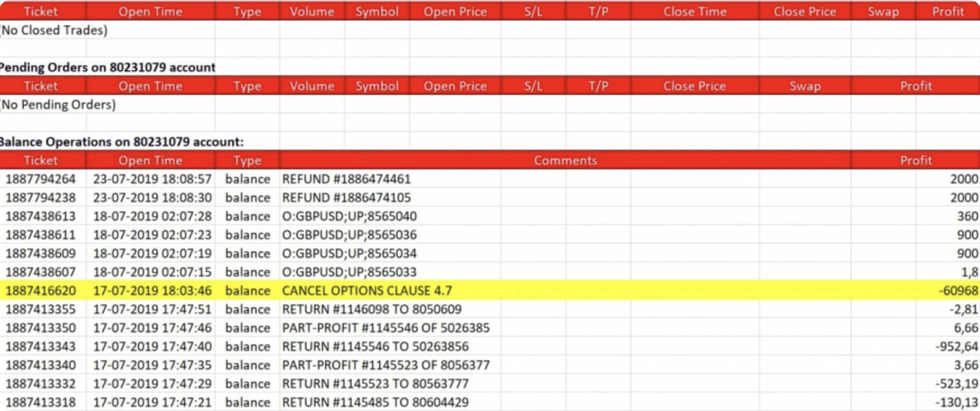Click profit 900 in ticket 1887438611 row
Screen dimensions: 980x411
968,235
